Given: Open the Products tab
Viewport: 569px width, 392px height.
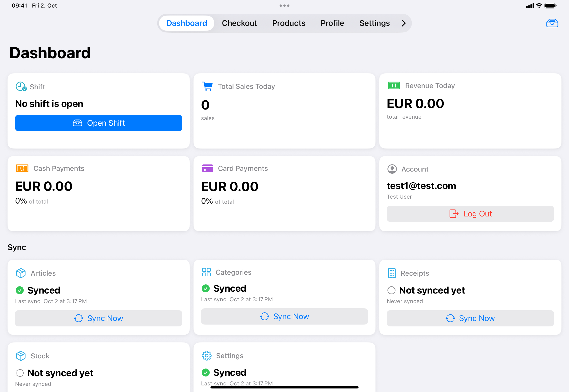Looking at the screenshot, I should pyautogui.click(x=288, y=23).
